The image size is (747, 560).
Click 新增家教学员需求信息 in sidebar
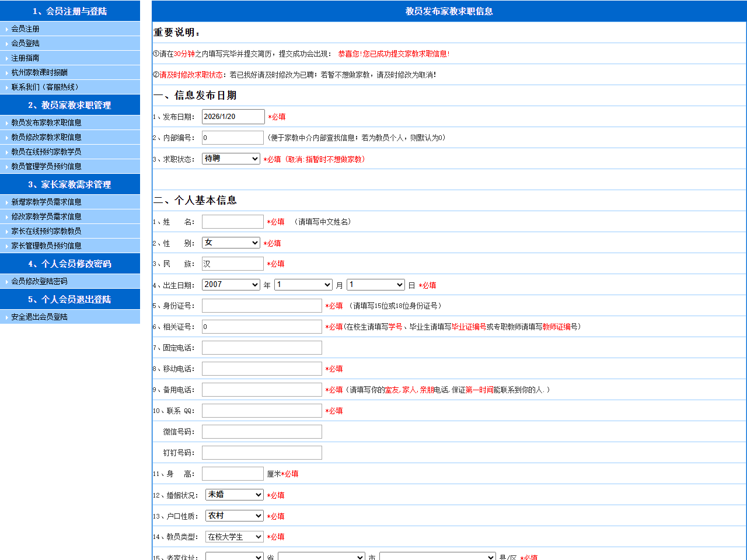pos(46,202)
